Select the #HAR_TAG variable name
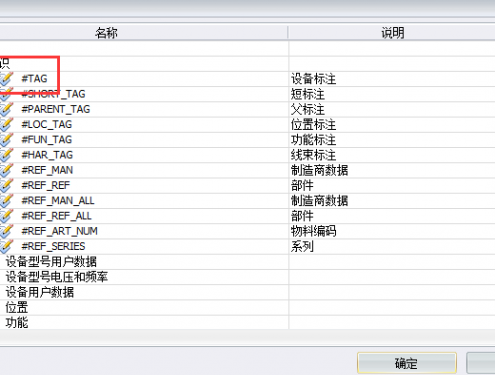The width and height of the screenshot is (495, 375). click(47, 155)
